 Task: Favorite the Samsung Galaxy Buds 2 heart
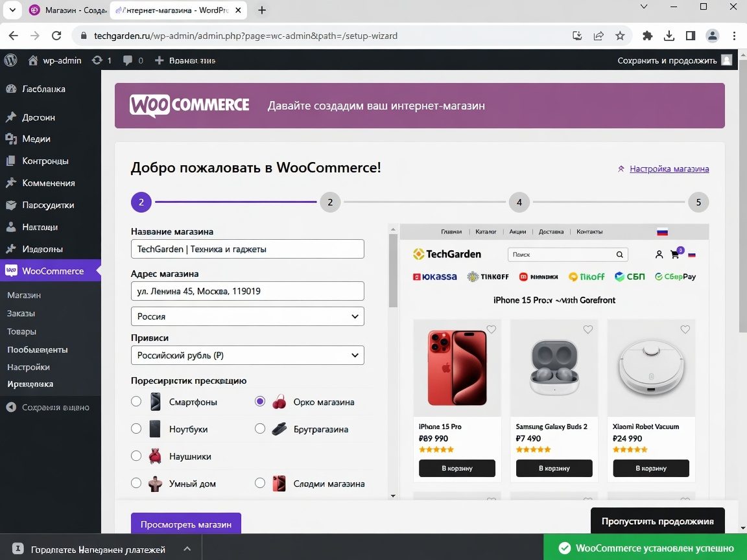588,329
